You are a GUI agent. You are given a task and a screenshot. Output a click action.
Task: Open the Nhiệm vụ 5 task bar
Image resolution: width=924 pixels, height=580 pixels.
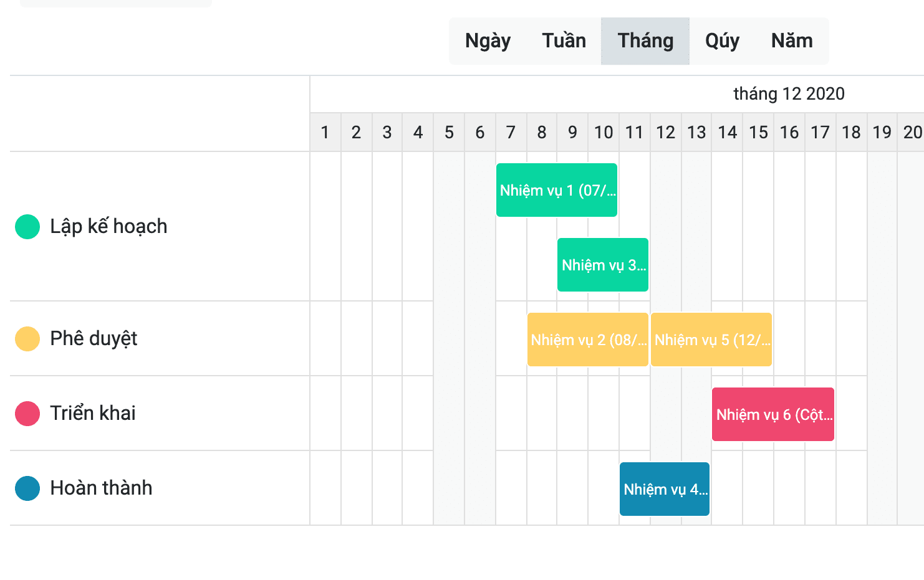[711, 340]
